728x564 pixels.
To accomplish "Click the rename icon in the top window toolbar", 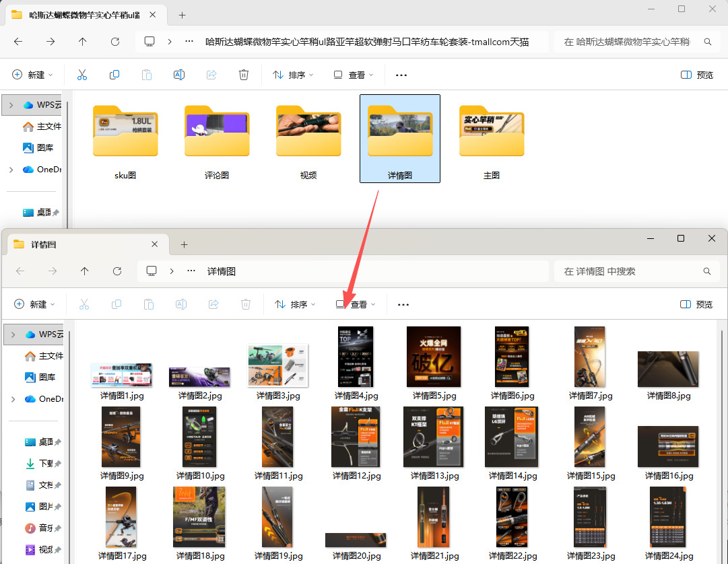I will (179, 75).
